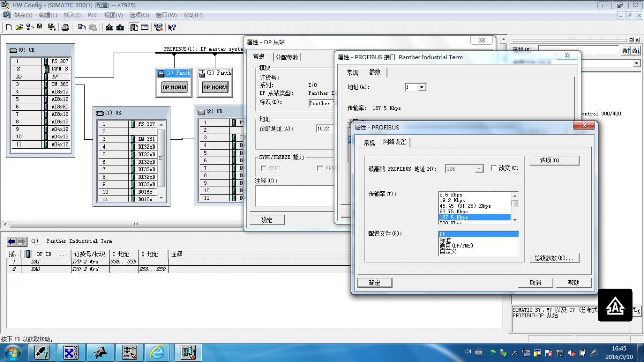Screen dimensions: 644x362
Task: Click the transmission rate list's up scroll arrow
Action: [x=515, y=195]
